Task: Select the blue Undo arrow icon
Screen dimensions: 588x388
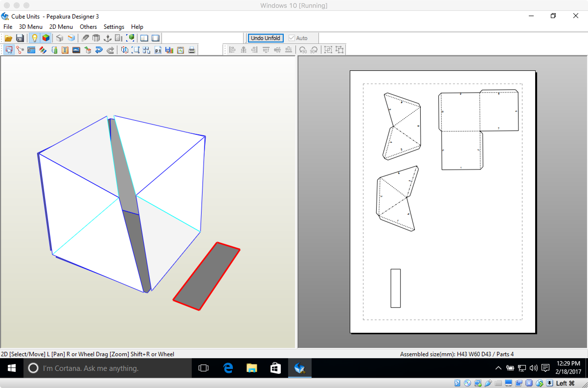Action: pos(99,50)
